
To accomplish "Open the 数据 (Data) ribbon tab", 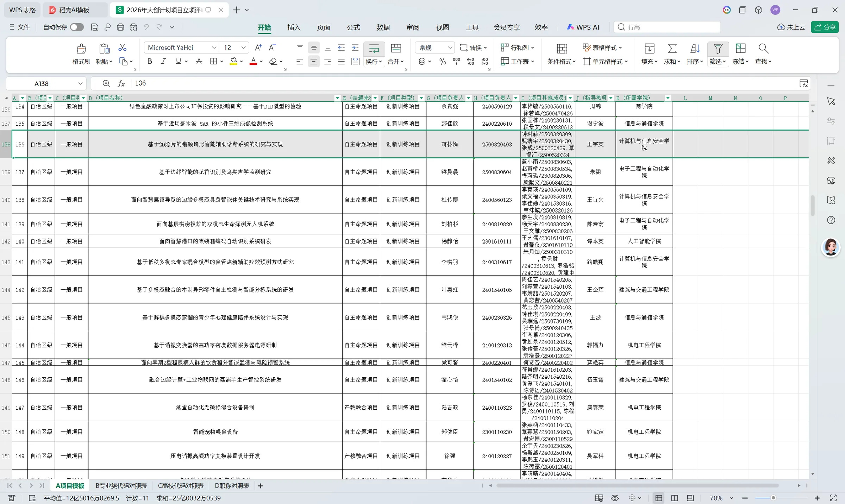I will coord(383,27).
